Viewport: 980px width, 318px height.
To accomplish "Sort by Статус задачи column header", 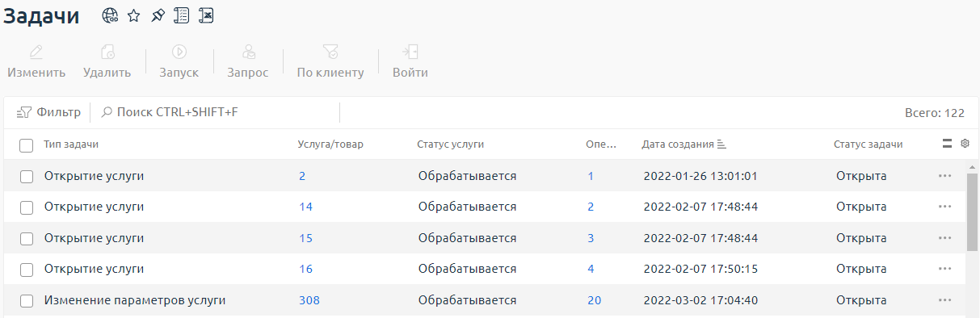I will click(x=868, y=144).
